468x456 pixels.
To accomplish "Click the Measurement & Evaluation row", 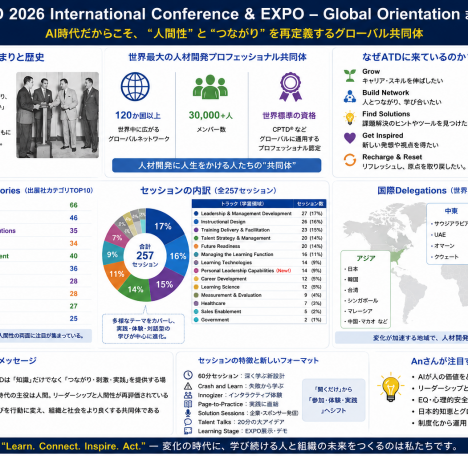I will (x=259, y=295).
